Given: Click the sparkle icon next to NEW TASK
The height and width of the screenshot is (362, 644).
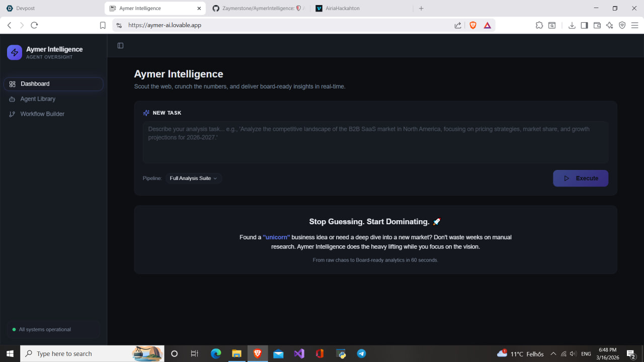Looking at the screenshot, I should click(146, 113).
